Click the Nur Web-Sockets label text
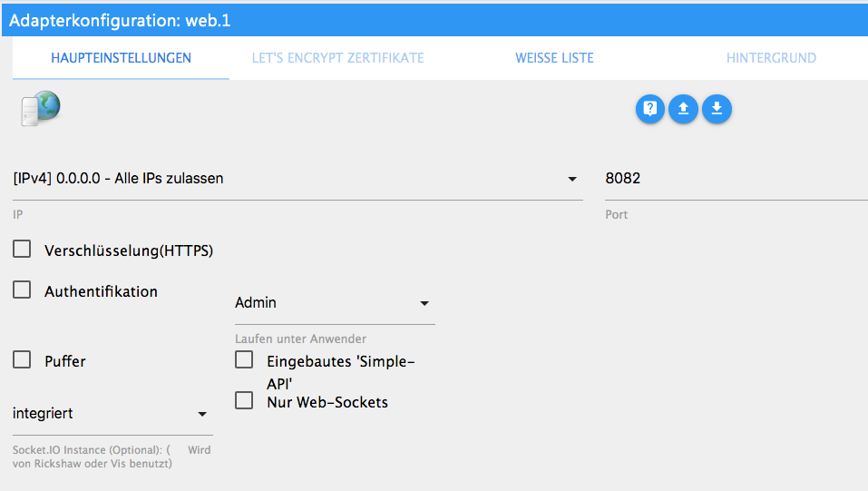This screenshot has width=868, height=491. (x=327, y=401)
